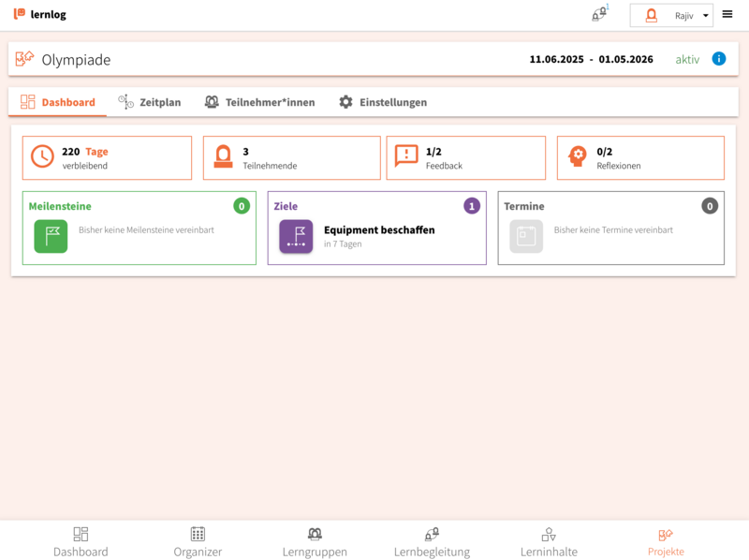Click the blue info icon
749x560 pixels.
[x=719, y=59]
